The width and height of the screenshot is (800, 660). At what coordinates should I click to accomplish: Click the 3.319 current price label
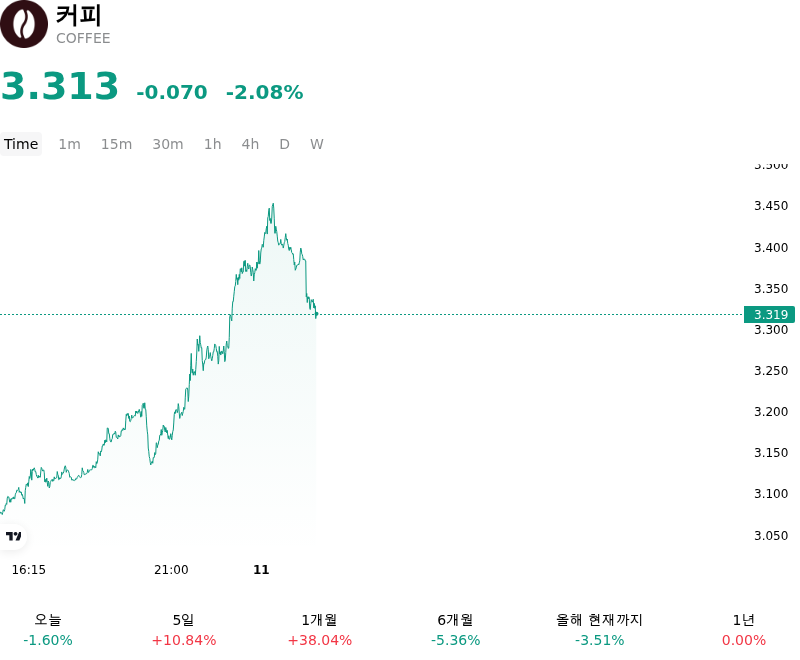(x=769, y=314)
